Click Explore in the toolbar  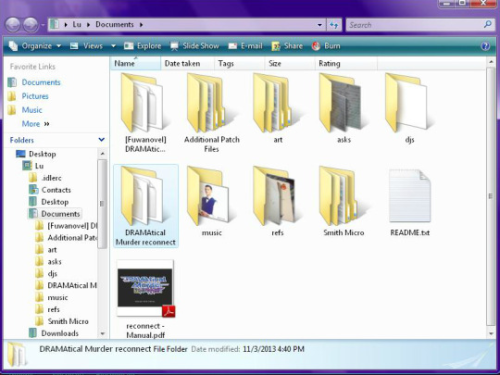[x=142, y=46]
